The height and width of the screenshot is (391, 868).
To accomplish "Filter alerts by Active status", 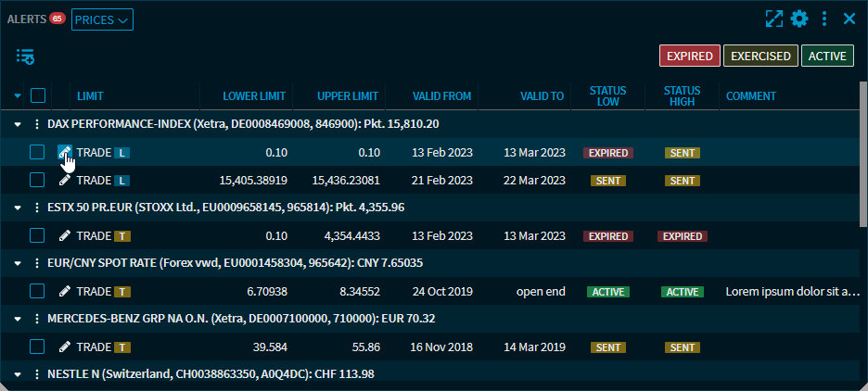I will (x=827, y=57).
